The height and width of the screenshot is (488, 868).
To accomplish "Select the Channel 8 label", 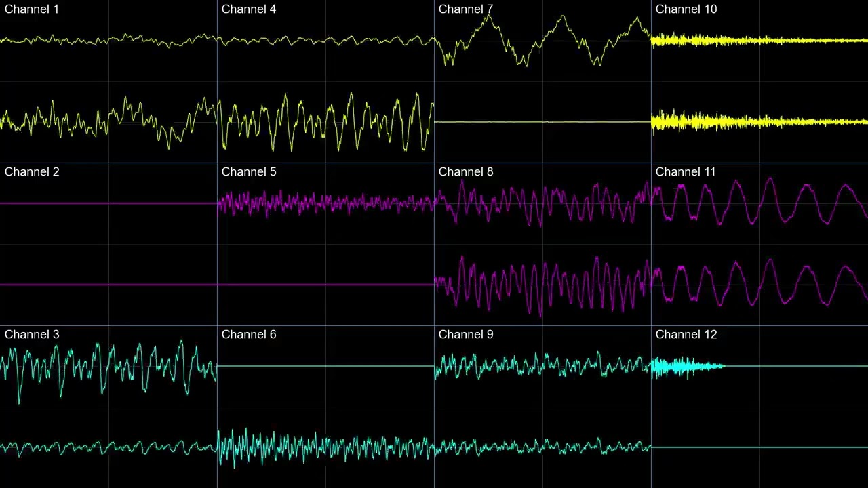I will 466,172.
